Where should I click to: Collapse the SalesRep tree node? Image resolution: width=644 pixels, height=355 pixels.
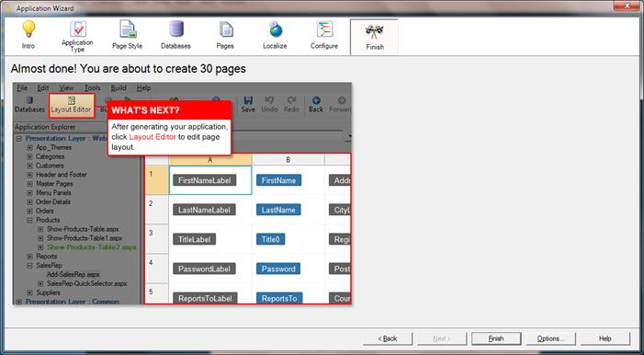tap(30, 265)
